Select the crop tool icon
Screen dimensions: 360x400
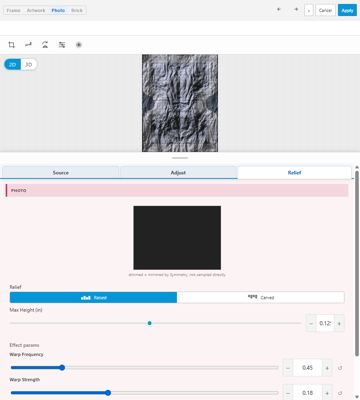[12, 45]
